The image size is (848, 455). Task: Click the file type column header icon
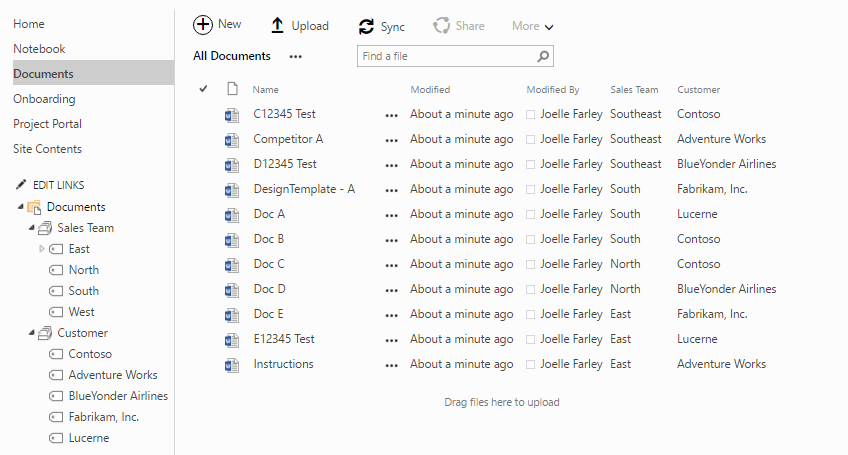tap(232, 89)
